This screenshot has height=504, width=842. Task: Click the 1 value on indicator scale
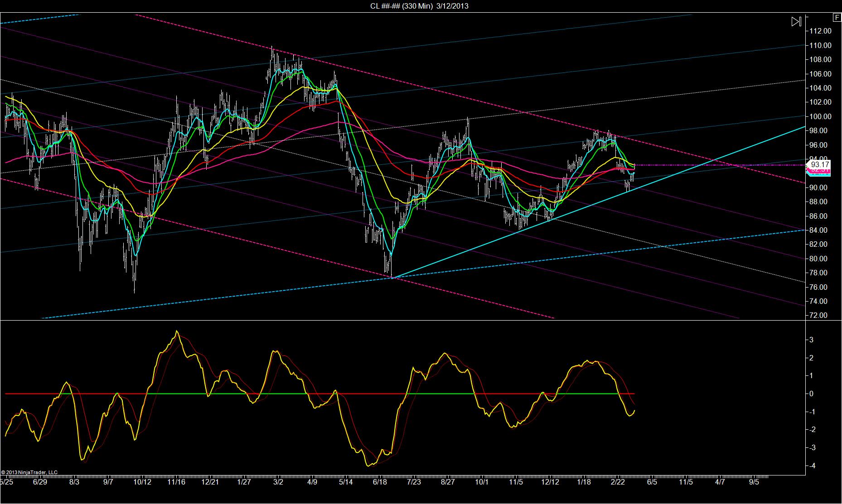coord(811,376)
